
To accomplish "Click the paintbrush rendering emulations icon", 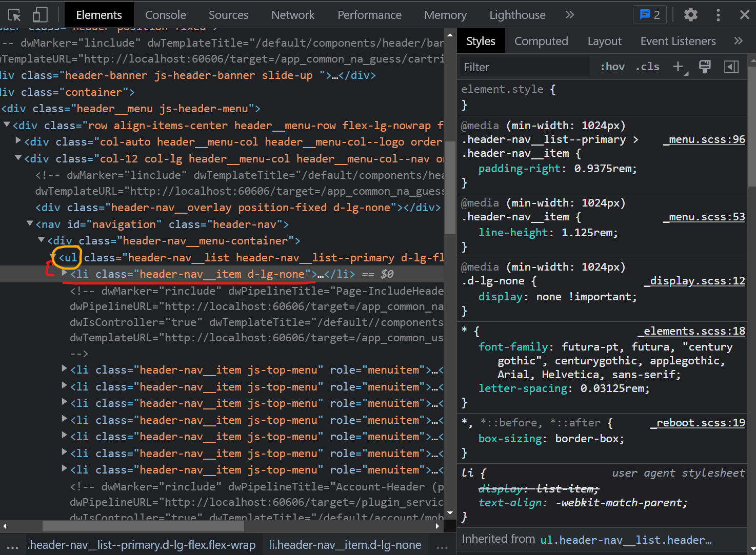I will (x=705, y=67).
